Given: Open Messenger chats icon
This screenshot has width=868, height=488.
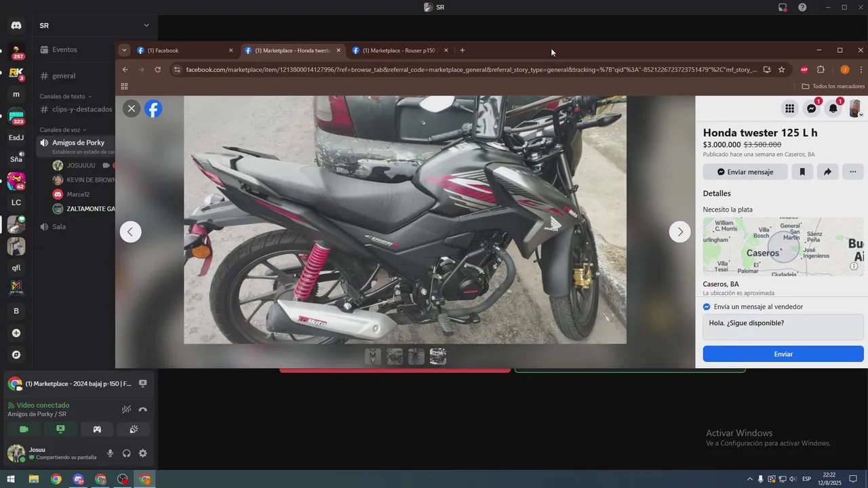Looking at the screenshot, I should click(812, 108).
